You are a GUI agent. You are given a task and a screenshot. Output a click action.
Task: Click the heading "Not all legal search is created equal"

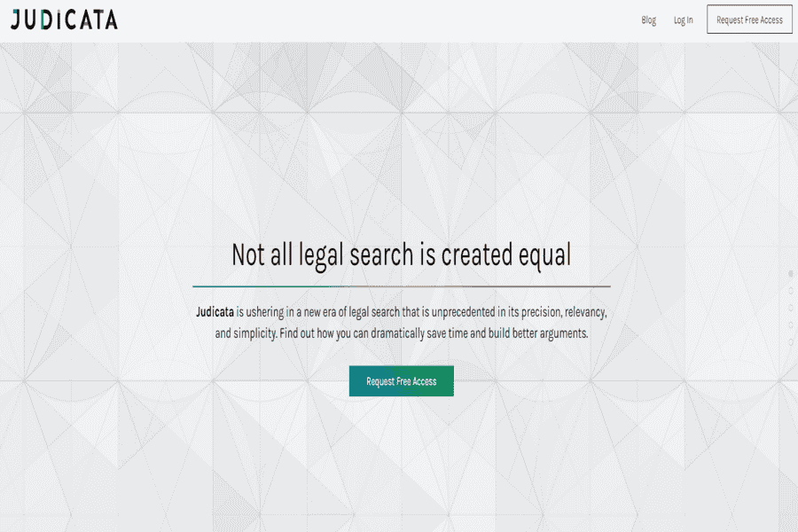point(401,255)
